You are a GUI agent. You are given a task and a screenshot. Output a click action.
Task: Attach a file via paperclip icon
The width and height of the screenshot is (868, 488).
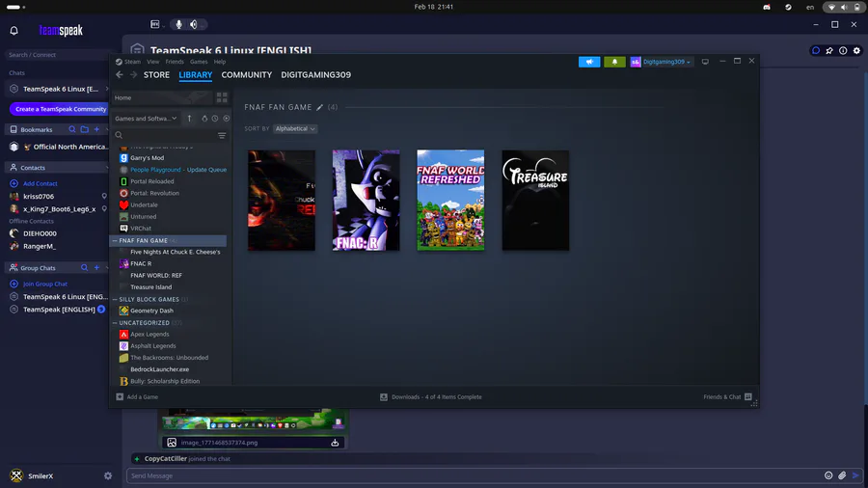[x=842, y=475]
